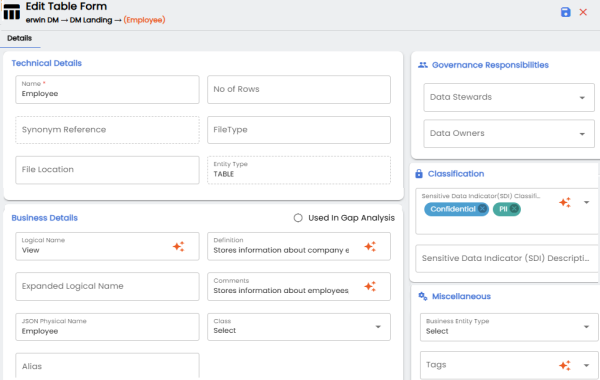Click the (Employee) breadcrumb text
Screen dimensions: 600x380
(144, 20)
